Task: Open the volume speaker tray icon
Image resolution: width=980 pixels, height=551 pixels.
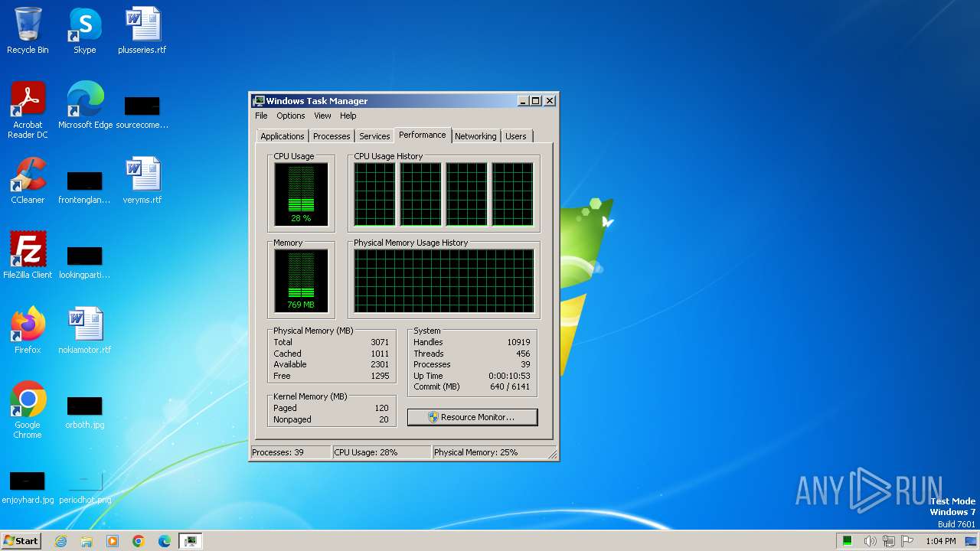Action: (870, 541)
